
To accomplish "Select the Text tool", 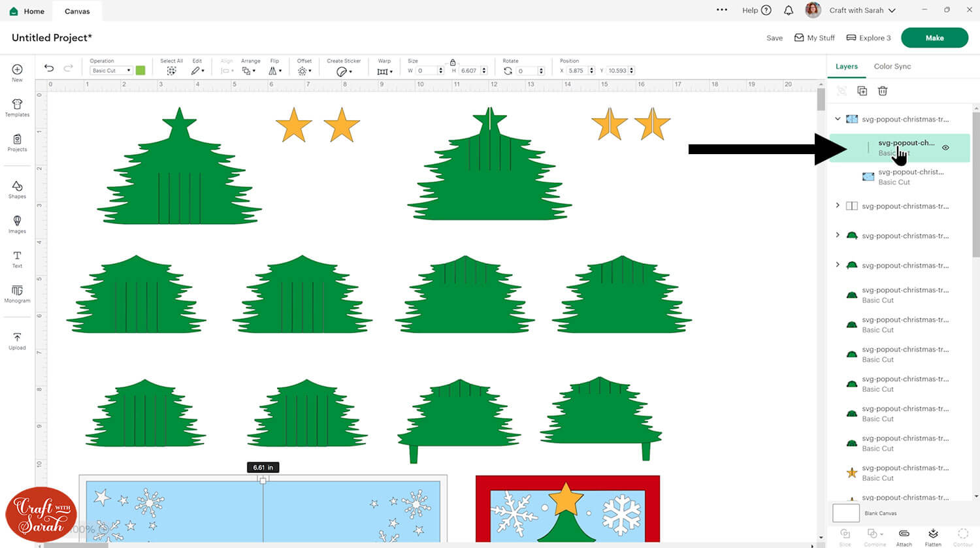I will coord(17,259).
